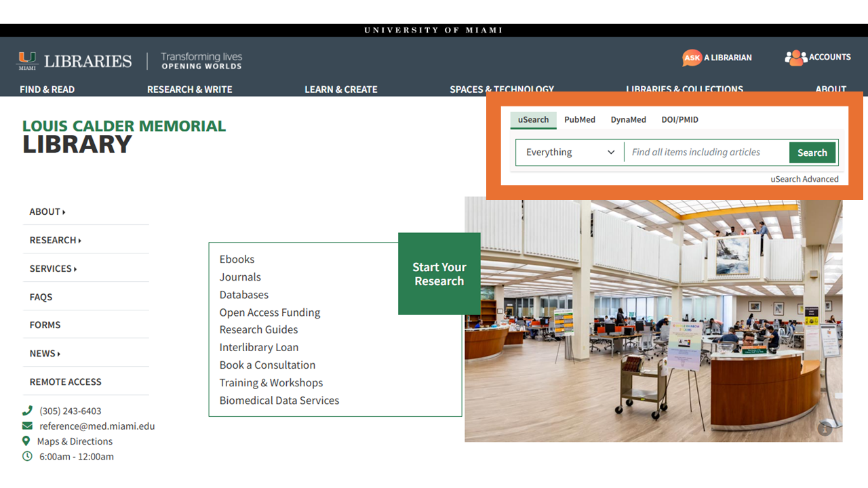
Task: Open the Everything search scope dropdown
Action: click(x=570, y=152)
